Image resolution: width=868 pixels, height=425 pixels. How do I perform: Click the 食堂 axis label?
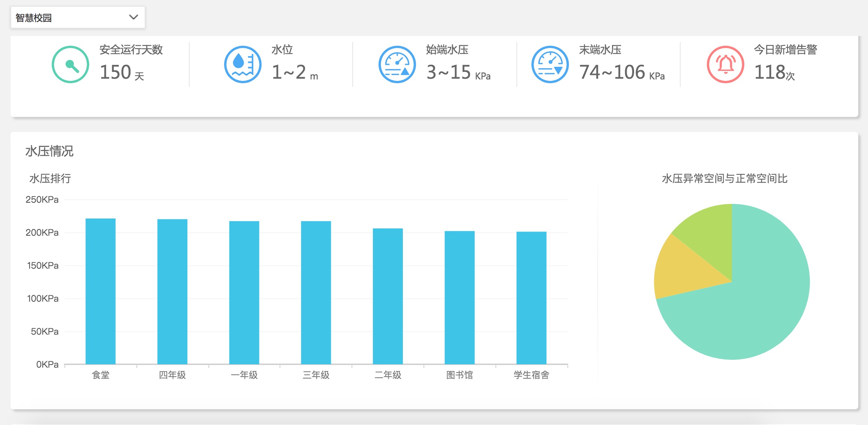[101, 375]
